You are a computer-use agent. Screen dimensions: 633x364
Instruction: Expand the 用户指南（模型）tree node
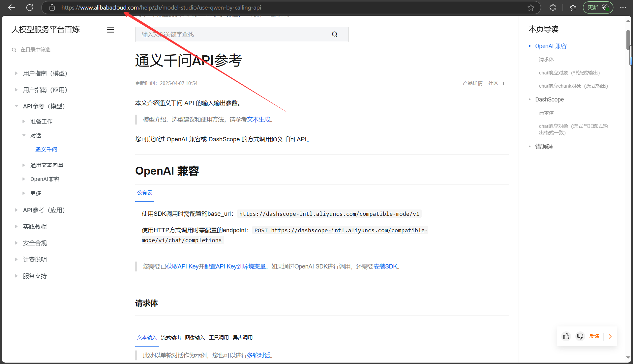(x=16, y=73)
